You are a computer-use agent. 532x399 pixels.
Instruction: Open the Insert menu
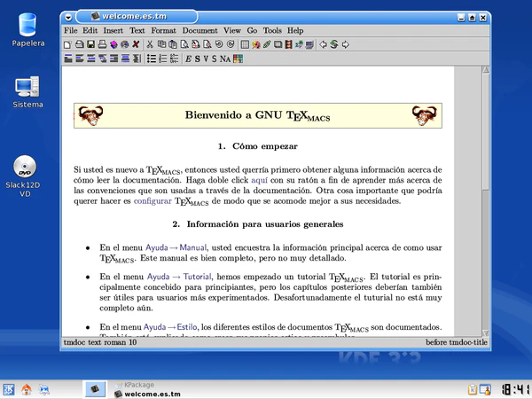point(113,30)
